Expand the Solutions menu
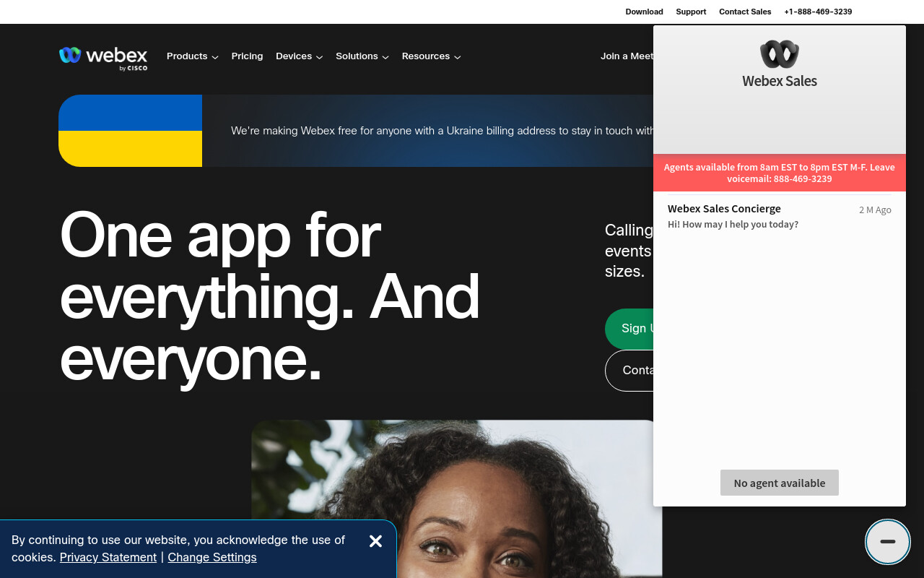The image size is (924, 578). (362, 56)
